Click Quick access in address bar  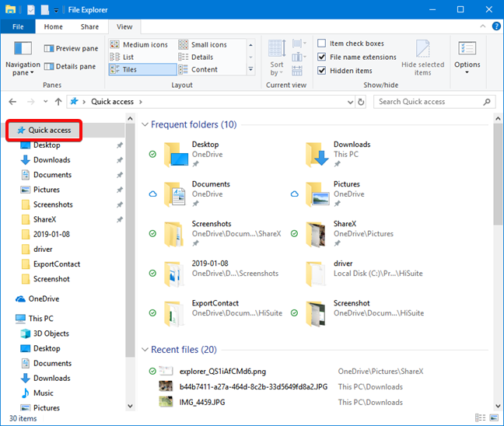(112, 102)
